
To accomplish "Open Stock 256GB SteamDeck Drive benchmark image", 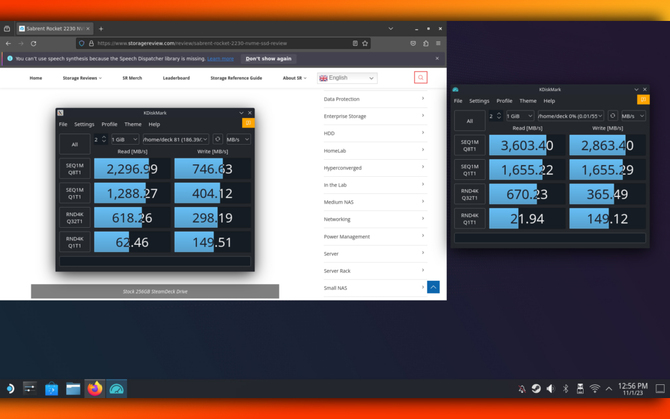I will click(155, 190).
